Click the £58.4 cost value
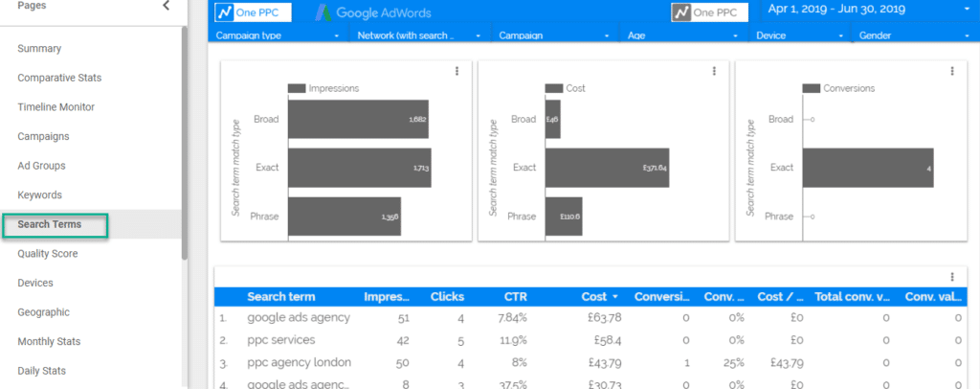980x389 pixels. click(608, 340)
